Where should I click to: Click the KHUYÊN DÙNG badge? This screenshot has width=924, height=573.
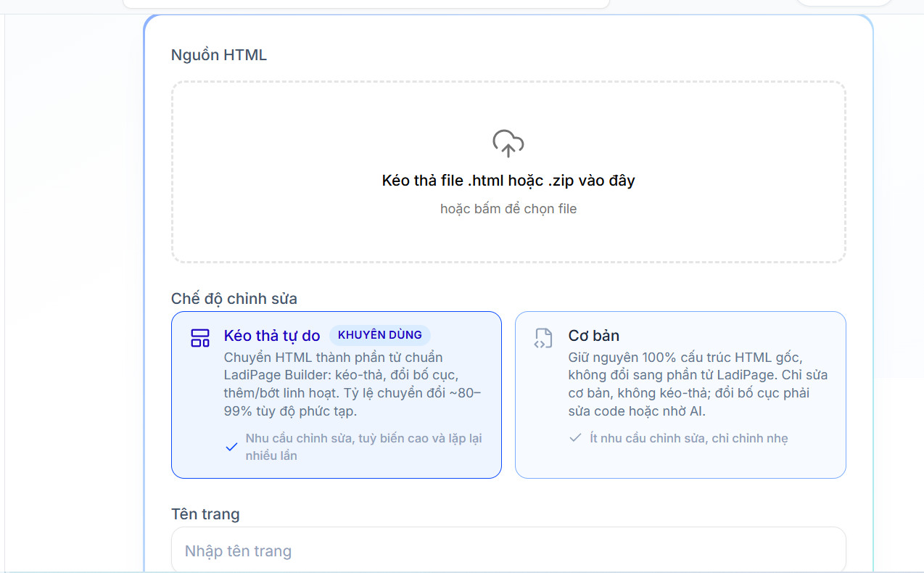pyautogui.click(x=380, y=335)
